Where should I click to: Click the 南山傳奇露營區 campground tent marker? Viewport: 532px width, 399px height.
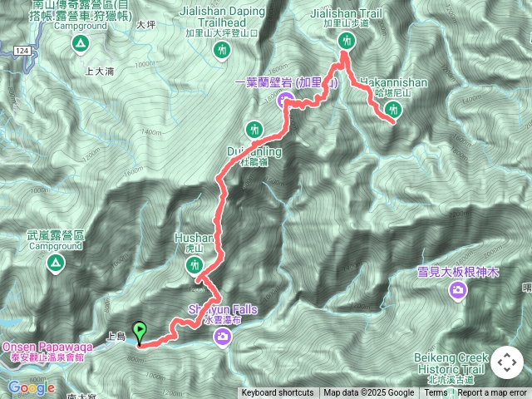(81, 44)
